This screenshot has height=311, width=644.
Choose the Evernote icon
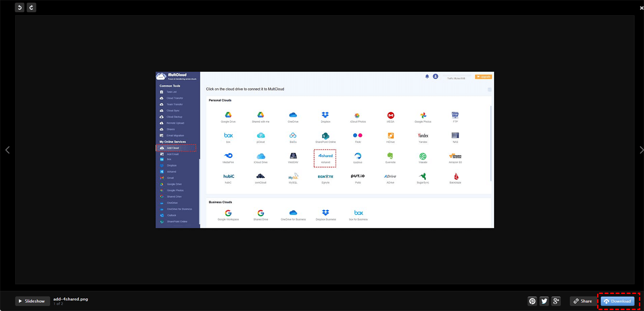(391, 156)
